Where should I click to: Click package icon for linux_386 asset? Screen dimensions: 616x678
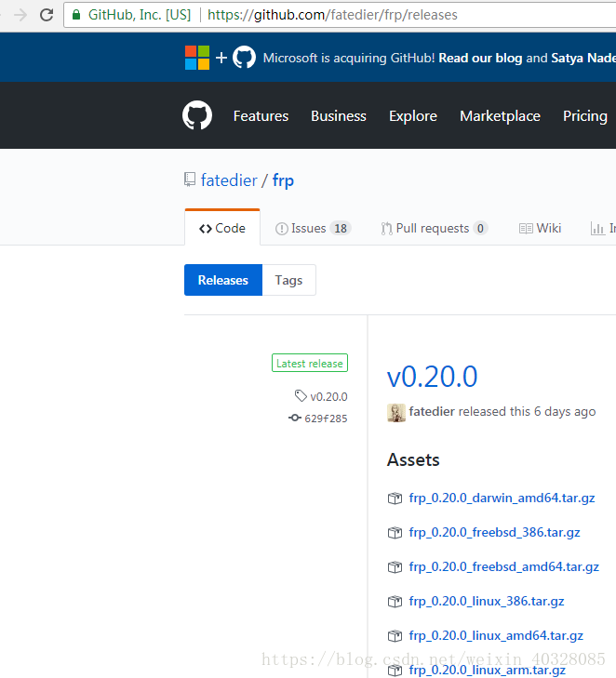pos(395,602)
